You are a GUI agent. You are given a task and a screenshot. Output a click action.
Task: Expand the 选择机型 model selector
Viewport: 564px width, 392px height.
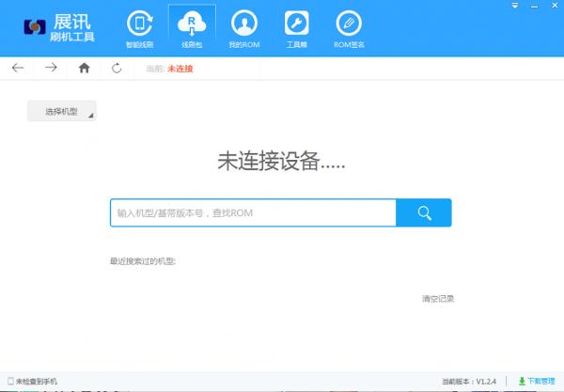click(x=62, y=112)
